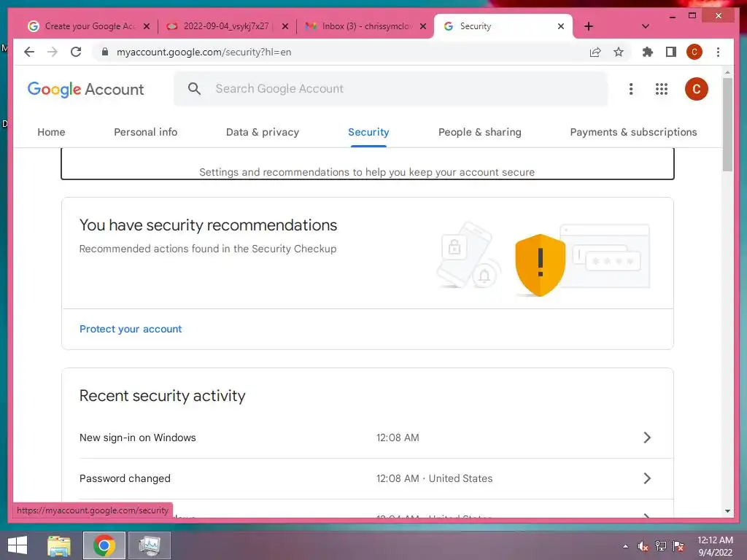Close the 2022-09-04_vsykj7x27 tab
Image resolution: width=747 pixels, height=560 pixels.
(285, 26)
